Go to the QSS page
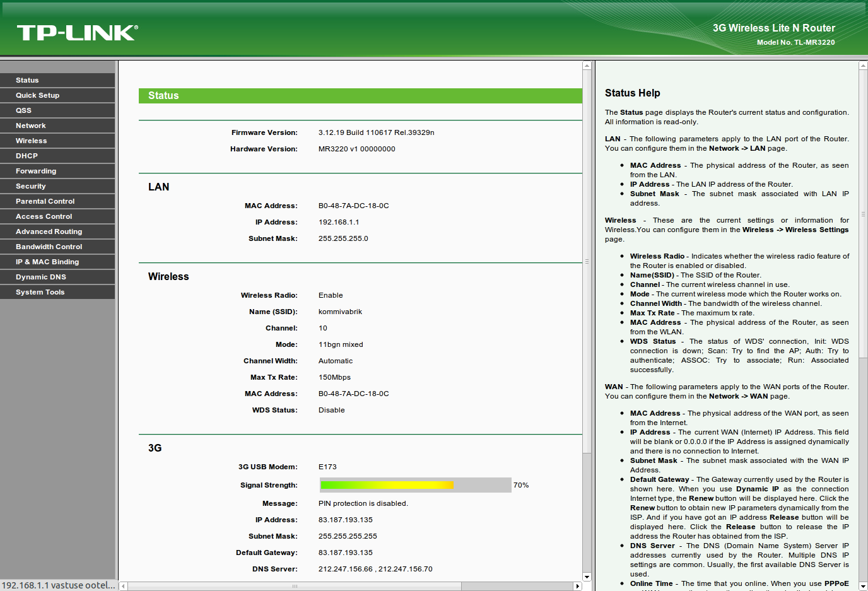Image resolution: width=868 pixels, height=591 pixels. point(57,110)
